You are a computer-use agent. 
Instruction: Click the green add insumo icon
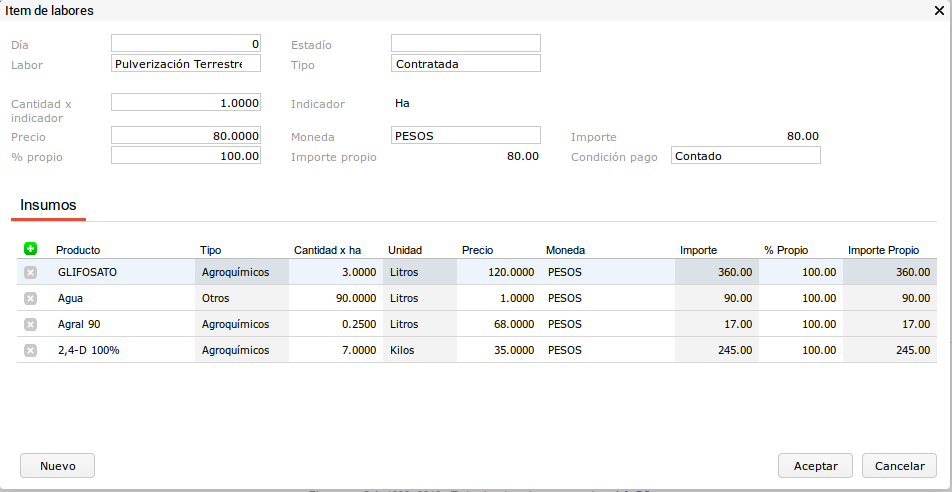point(30,248)
